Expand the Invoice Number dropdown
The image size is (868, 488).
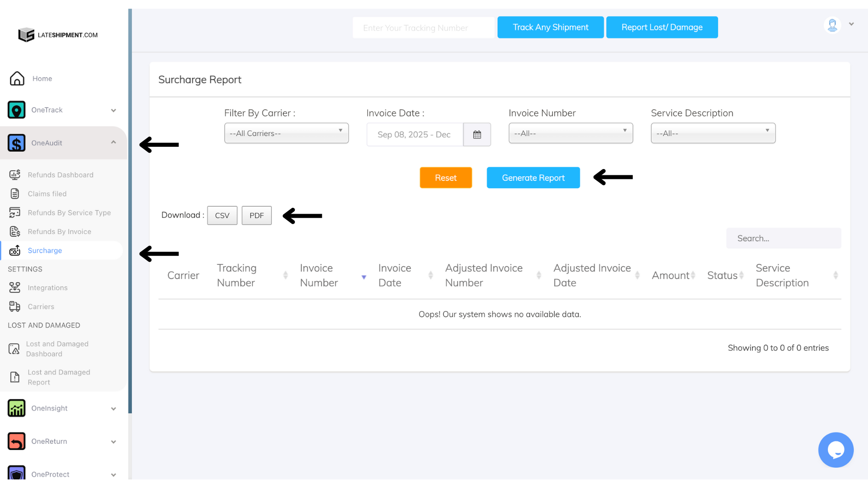click(571, 133)
